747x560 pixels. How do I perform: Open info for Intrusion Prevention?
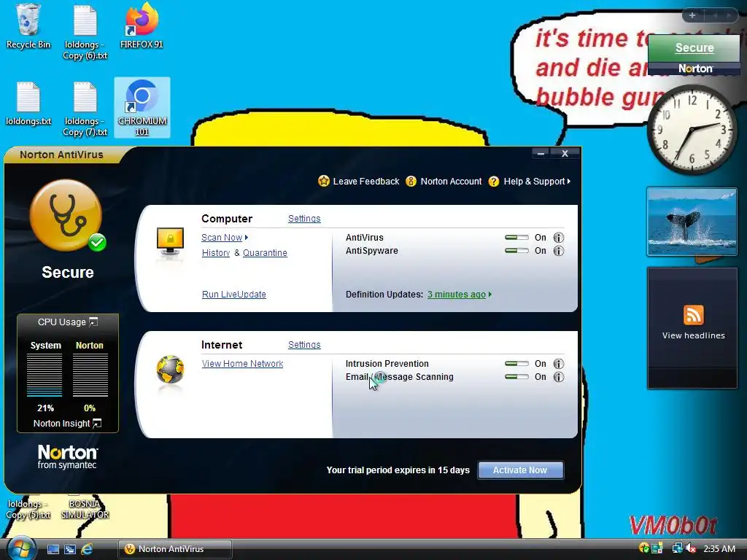558,364
